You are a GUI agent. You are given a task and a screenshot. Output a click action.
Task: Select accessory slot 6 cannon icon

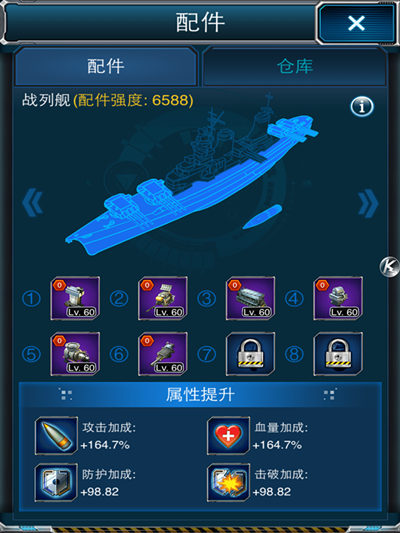[x=163, y=354]
